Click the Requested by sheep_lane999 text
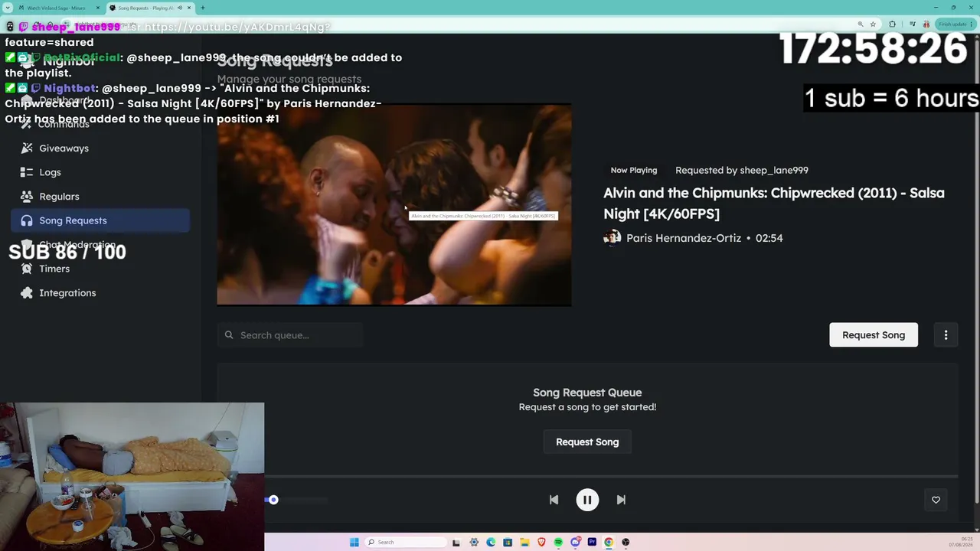Viewport: 980px width, 551px height. [x=742, y=171]
